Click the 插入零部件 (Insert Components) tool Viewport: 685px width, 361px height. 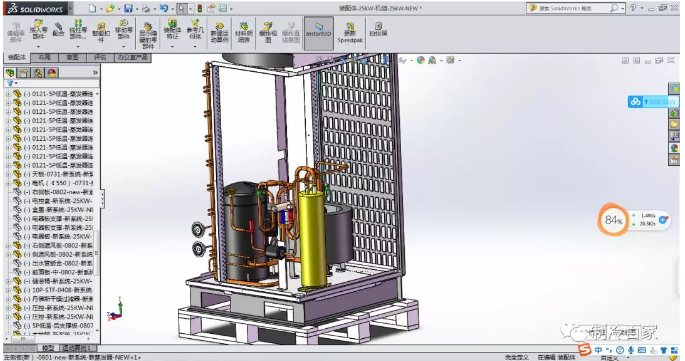point(38,30)
